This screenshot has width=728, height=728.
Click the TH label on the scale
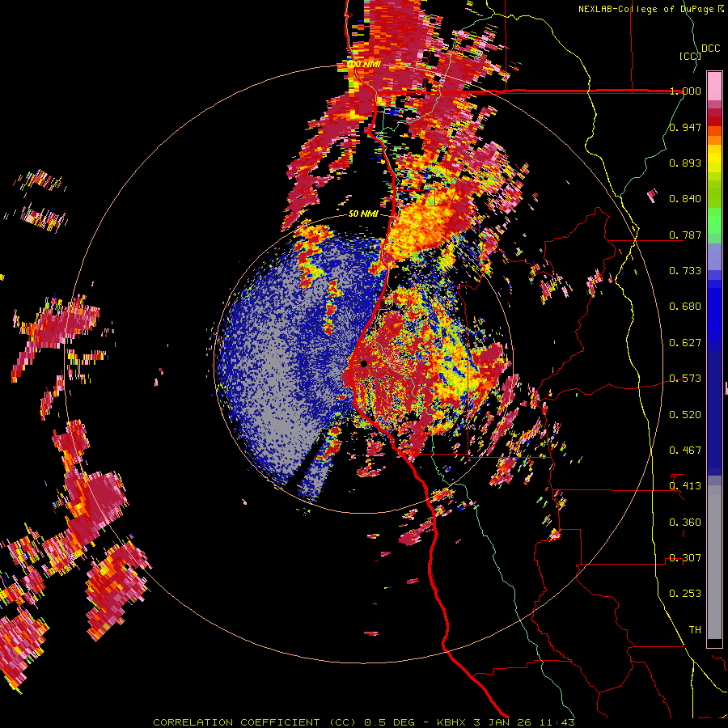tap(695, 630)
